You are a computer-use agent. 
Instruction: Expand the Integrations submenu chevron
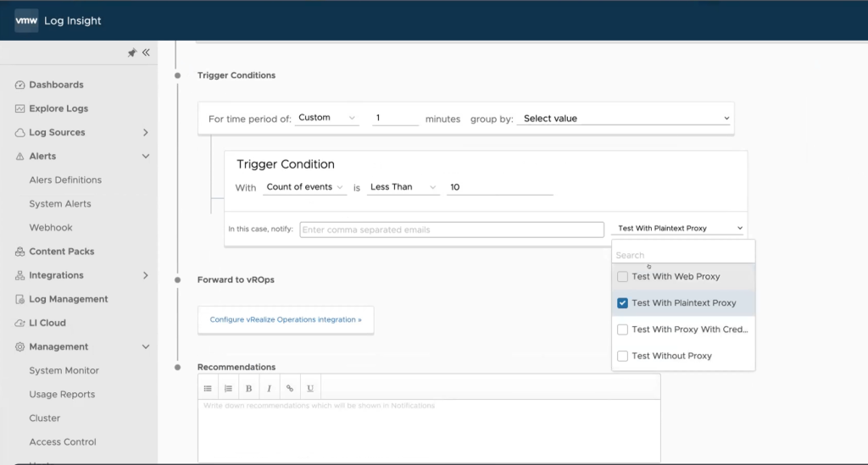[x=146, y=275]
